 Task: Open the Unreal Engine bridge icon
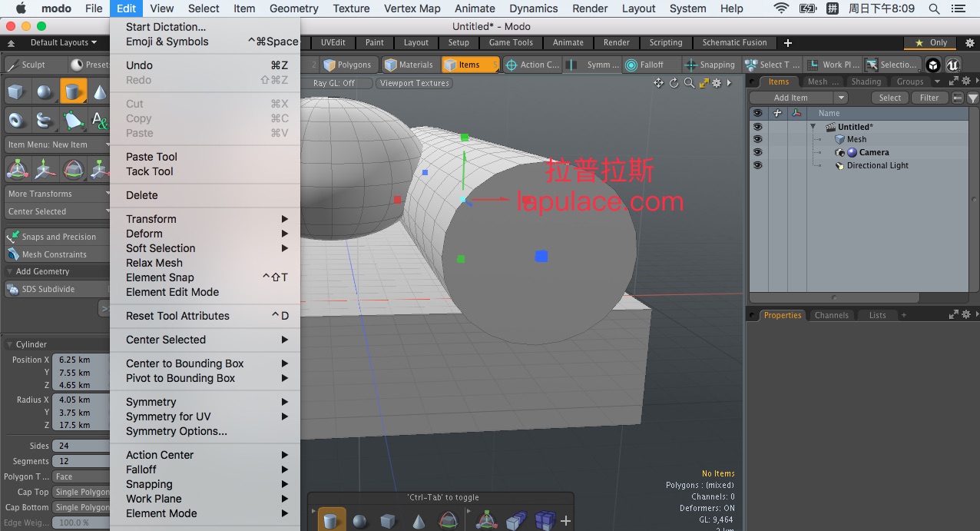pos(953,65)
